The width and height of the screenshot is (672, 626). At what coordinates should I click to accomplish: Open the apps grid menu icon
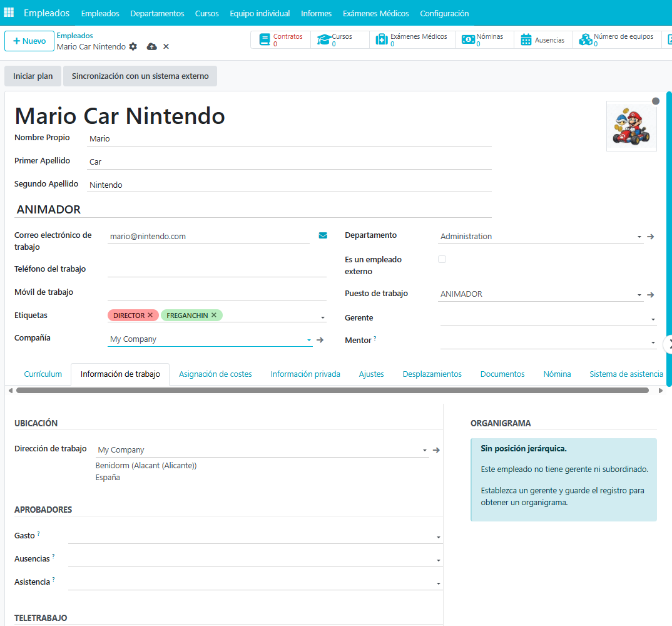[9, 13]
